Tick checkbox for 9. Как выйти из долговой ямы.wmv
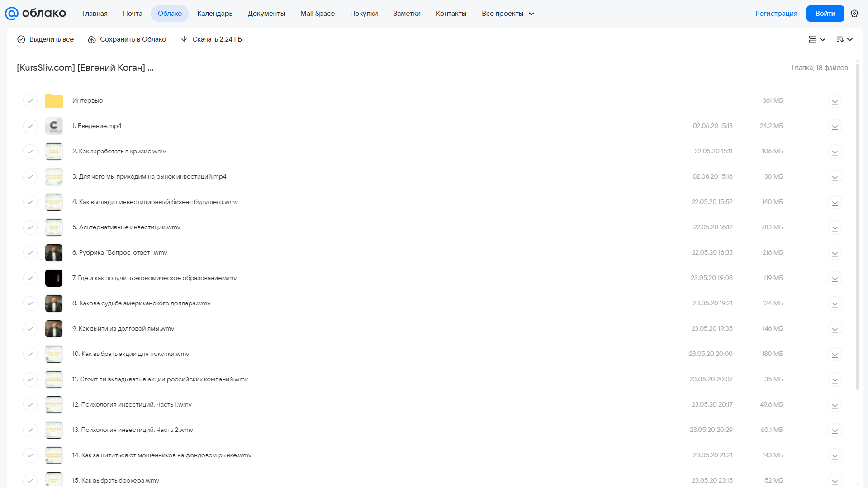 30,328
